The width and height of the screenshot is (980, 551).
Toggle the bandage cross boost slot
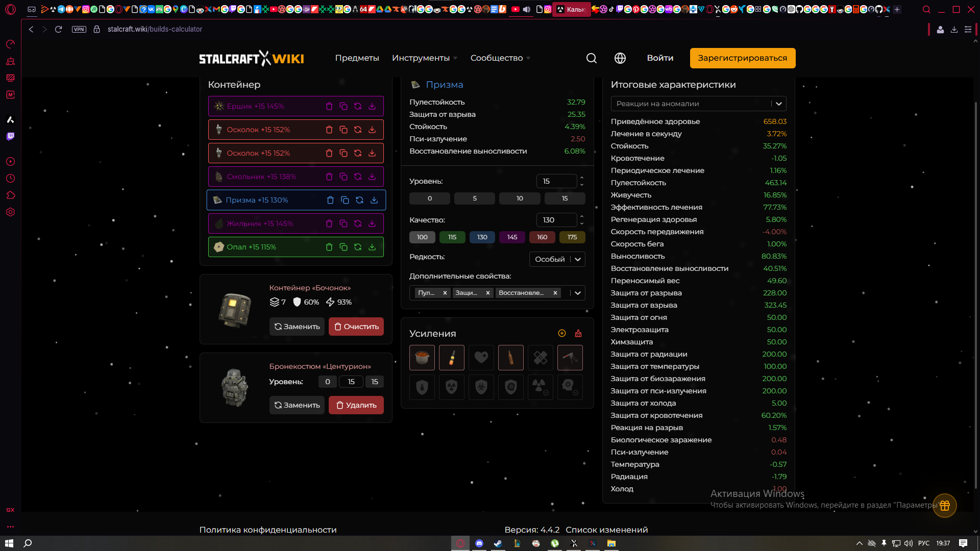tap(541, 358)
